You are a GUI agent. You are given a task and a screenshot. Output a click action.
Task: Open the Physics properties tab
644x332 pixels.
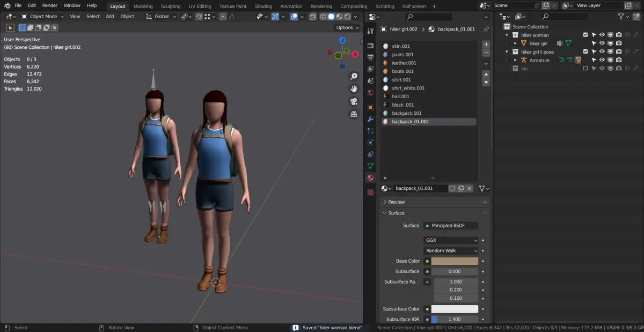[370, 143]
